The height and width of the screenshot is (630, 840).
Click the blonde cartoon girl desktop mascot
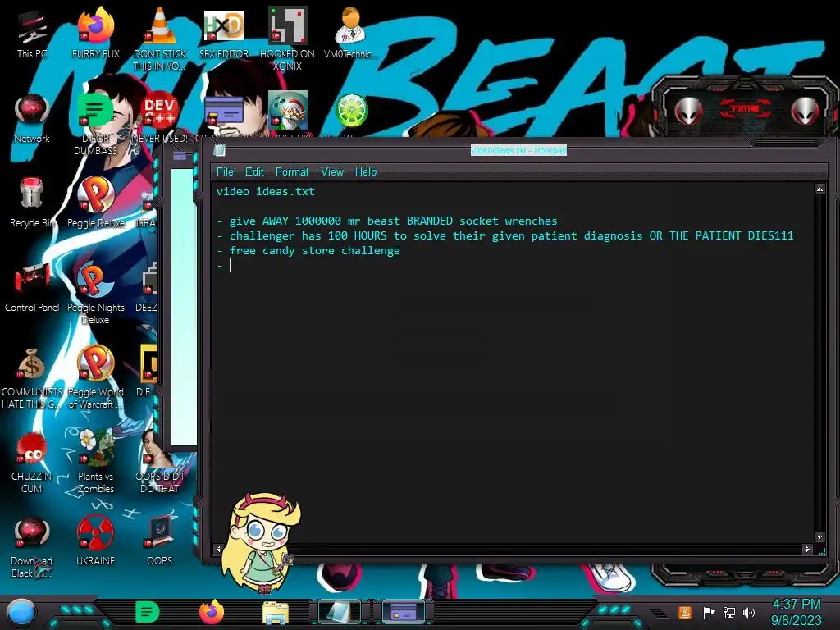[x=260, y=542]
